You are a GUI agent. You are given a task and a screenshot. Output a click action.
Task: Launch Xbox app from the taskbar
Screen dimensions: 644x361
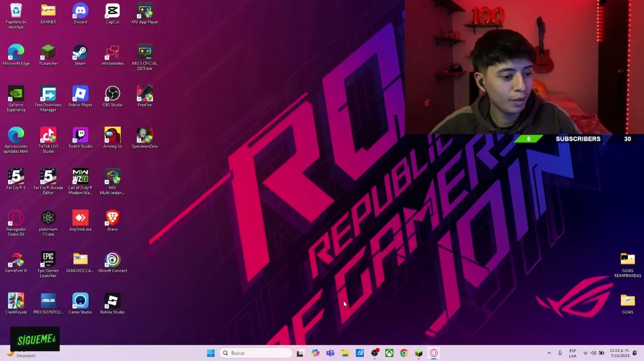click(390, 353)
